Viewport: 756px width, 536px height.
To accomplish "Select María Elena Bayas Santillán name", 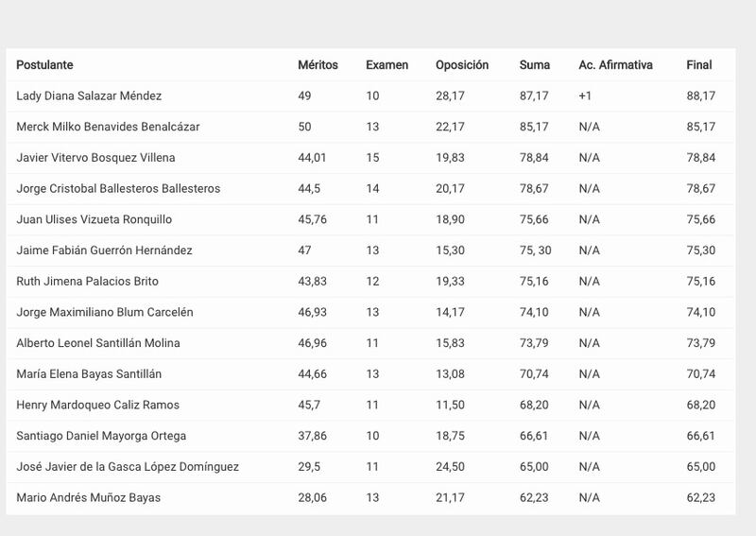I will click(x=89, y=374).
